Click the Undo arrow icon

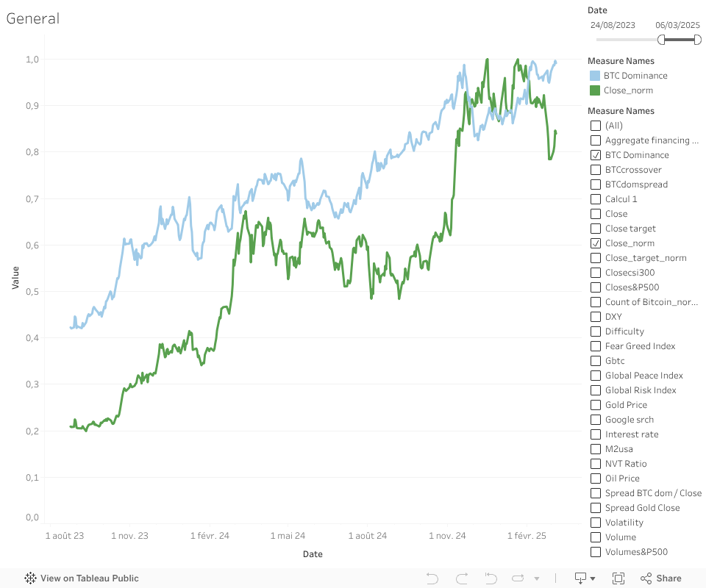point(432,578)
